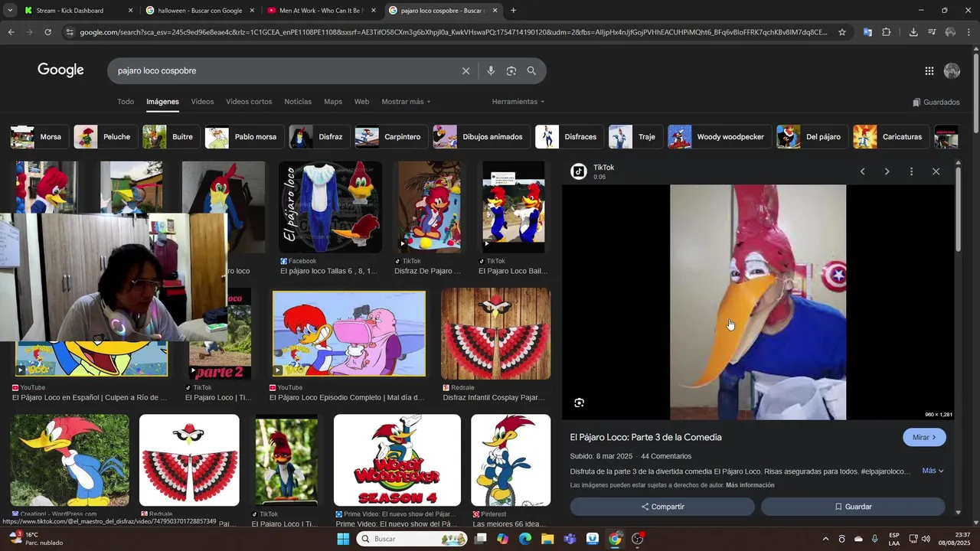Viewport: 980px width, 551px height.
Task: Open the Redsale Disfraz Infantil Cosplay thumbnail
Action: tap(495, 334)
